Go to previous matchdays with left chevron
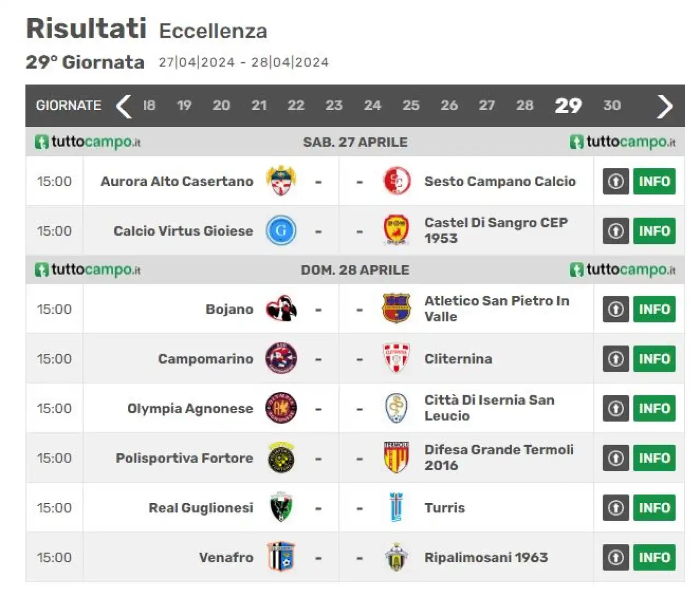 [124, 106]
